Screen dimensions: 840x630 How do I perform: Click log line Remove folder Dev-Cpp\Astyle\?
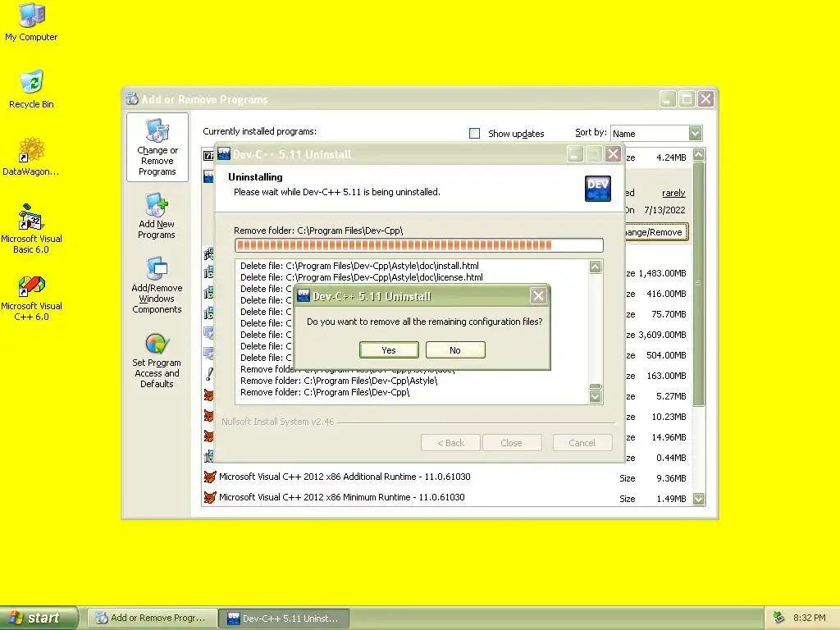(339, 381)
